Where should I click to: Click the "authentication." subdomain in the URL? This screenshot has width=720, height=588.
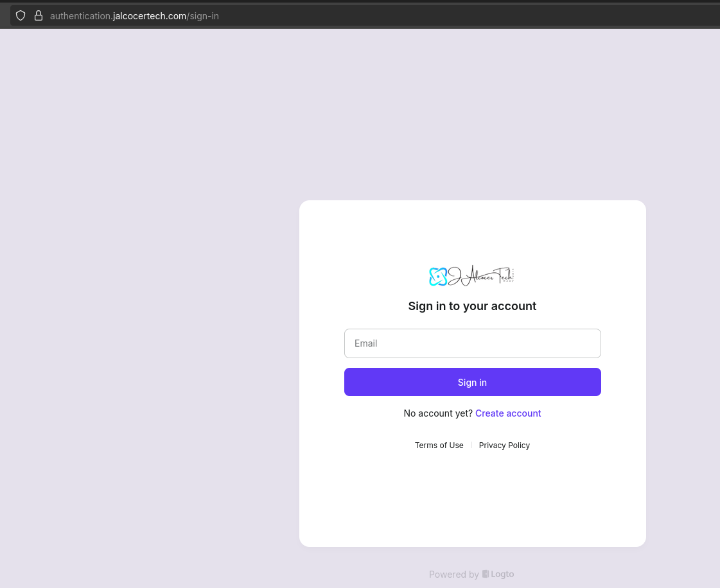coord(81,16)
